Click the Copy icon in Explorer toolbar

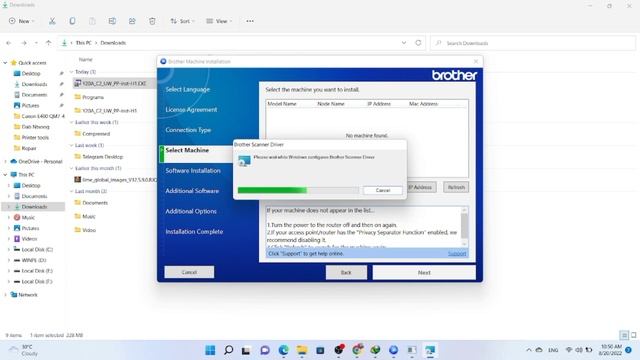coord(72,21)
